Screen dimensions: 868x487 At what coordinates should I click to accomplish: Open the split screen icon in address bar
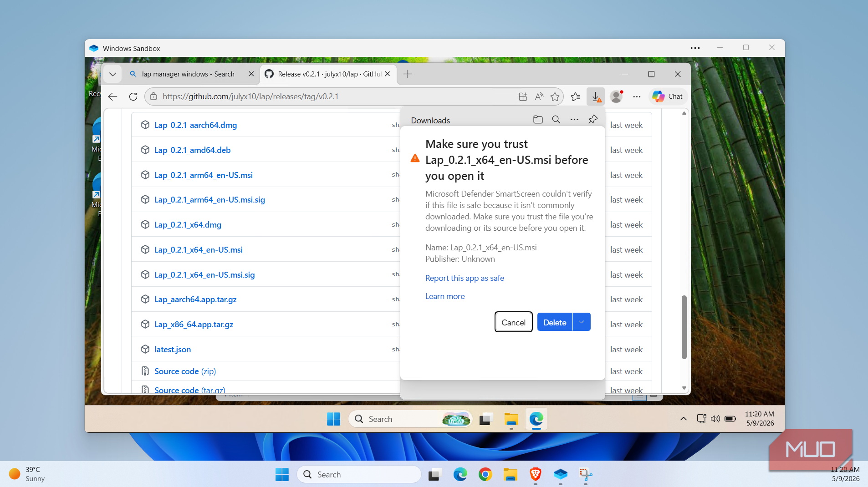(x=523, y=96)
